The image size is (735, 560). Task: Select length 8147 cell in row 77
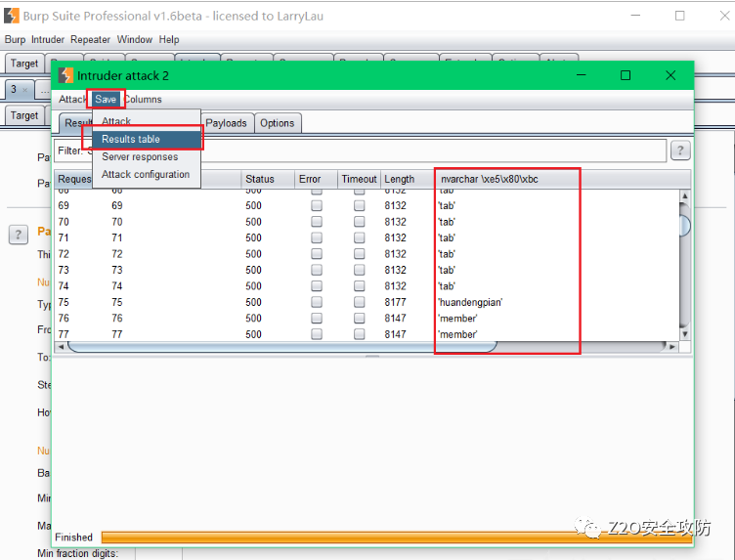(396, 334)
